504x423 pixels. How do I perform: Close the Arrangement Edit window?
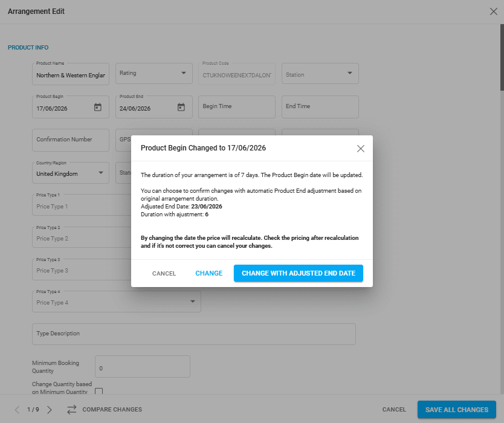pyautogui.click(x=494, y=11)
